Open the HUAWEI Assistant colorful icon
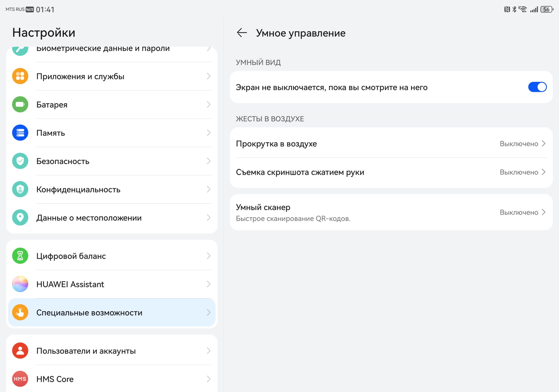This screenshot has width=559, height=392. pos(20,284)
